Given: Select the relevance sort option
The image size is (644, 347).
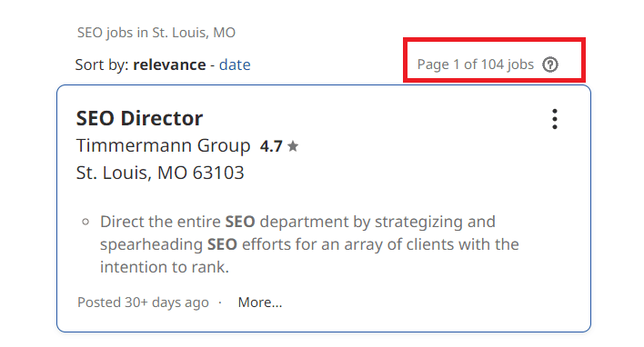Looking at the screenshot, I should (x=169, y=64).
